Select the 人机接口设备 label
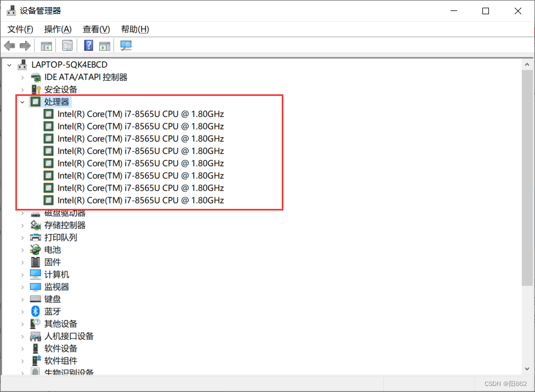Screen dimensions: 535x392 (69, 336)
